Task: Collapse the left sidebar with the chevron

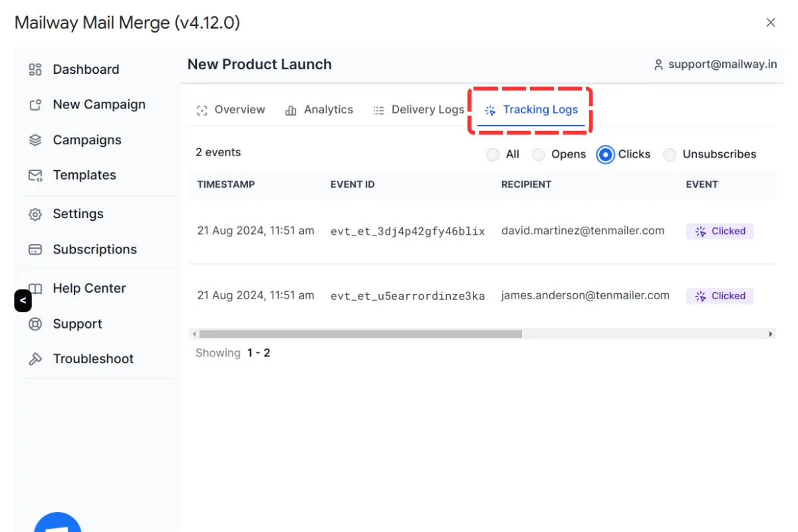Action: pos(23,301)
